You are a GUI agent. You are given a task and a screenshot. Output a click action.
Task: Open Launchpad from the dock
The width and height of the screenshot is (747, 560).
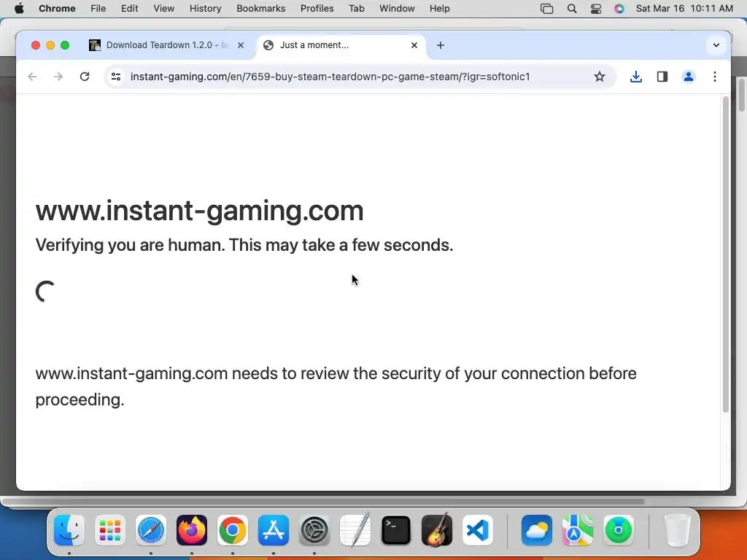(110, 530)
